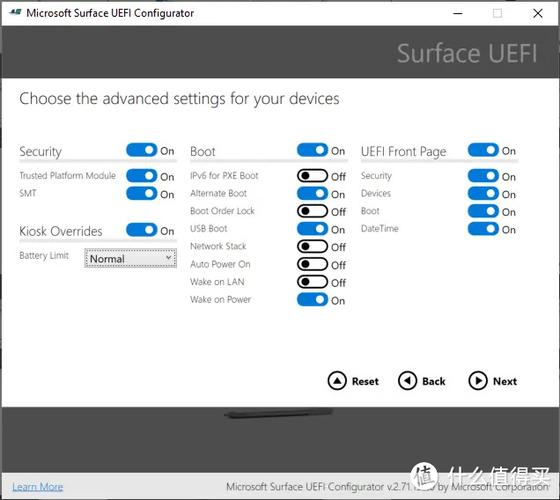The width and height of the screenshot is (560, 500).
Task: Disable USB Boot switch
Action: pyautogui.click(x=312, y=229)
